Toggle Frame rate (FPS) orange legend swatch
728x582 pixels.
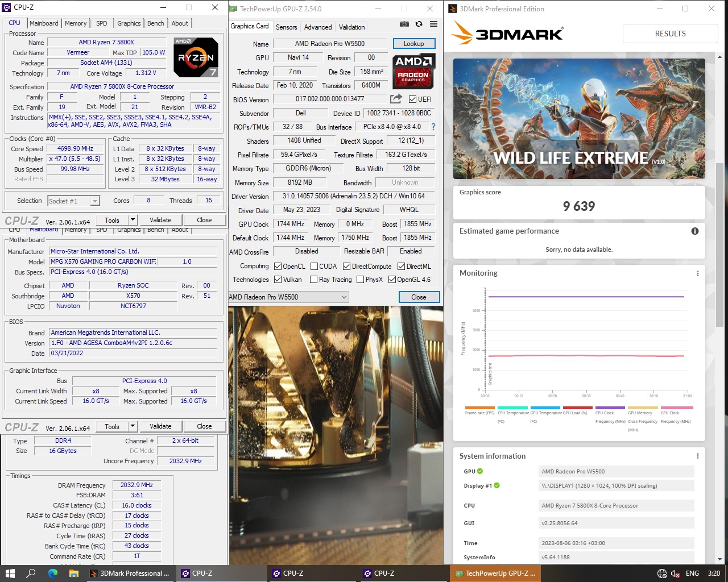(x=479, y=408)
